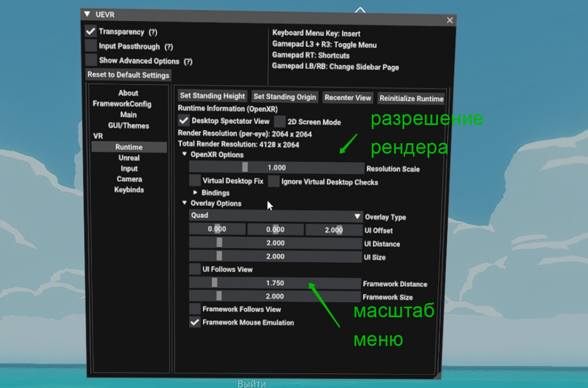Click the UI Distance slider
Image resolution: width=588 pixels, height=388 pixels.
[x=276, y=243]
